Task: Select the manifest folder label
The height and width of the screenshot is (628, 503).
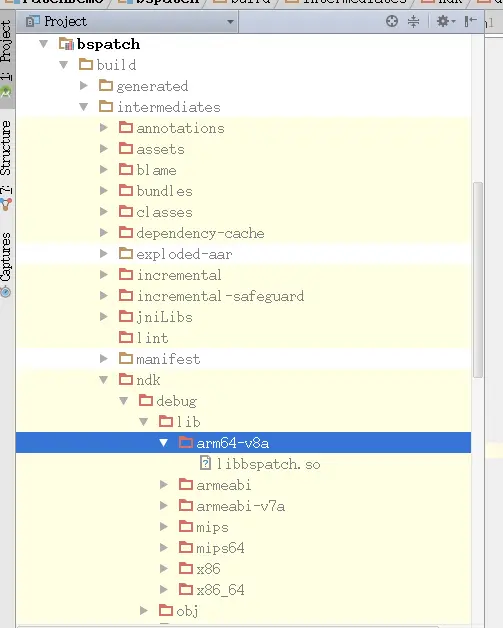Action: (168, 359)
